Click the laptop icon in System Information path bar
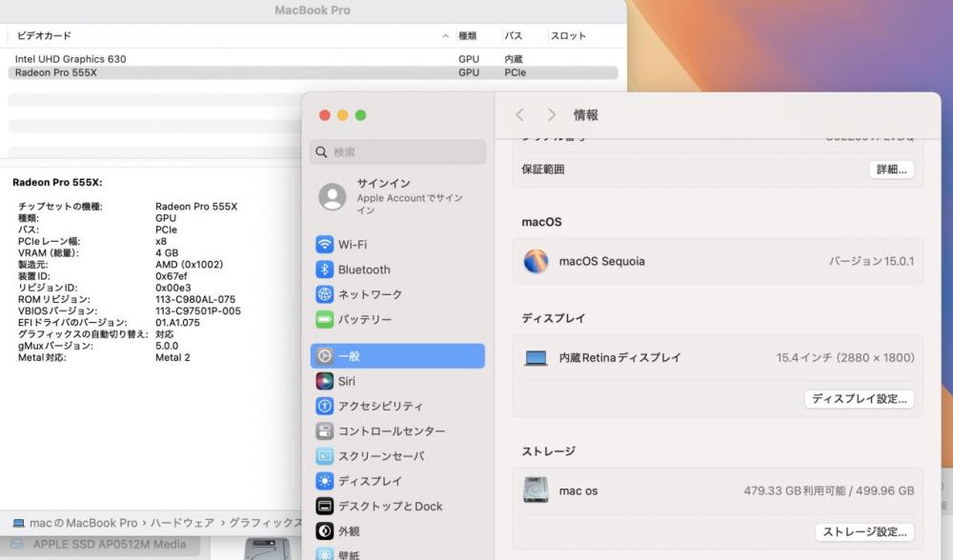Screen dimensions: 953x560 19,523
